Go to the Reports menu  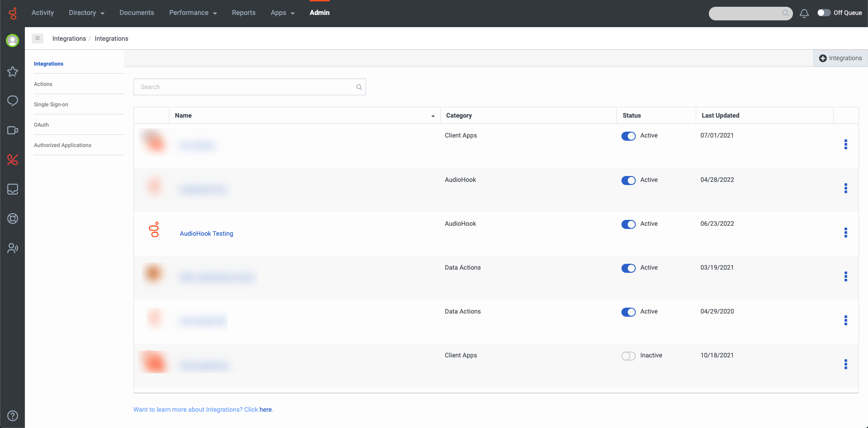pyautogui.click(x=244, y=13)
